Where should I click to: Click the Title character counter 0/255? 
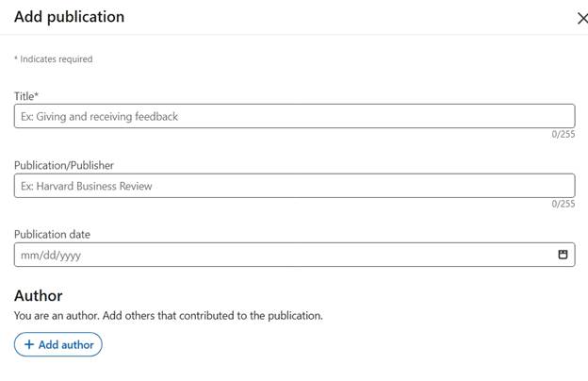(563, 134)
